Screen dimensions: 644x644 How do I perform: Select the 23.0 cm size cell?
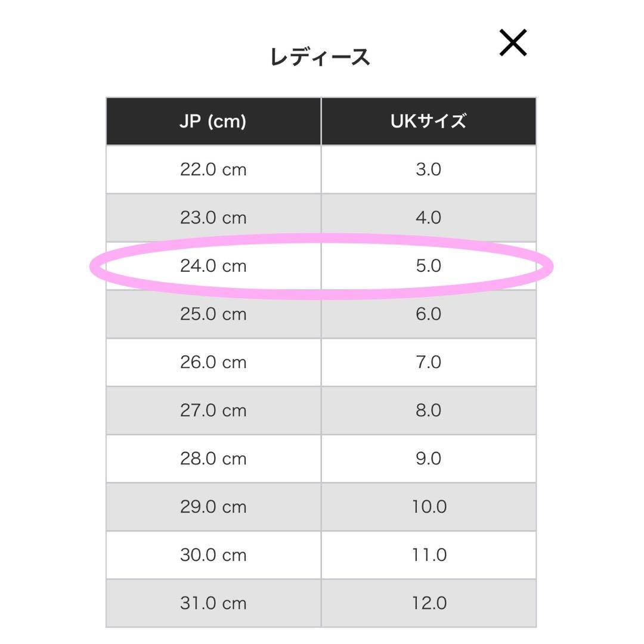click(213, 218)
